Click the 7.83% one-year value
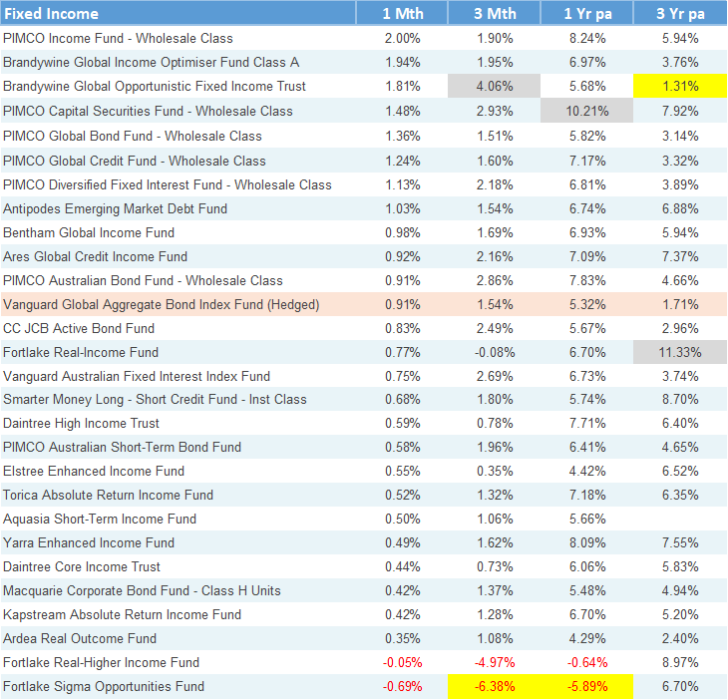The height and width of the screenshot is (700, 728). pos(587,281)
